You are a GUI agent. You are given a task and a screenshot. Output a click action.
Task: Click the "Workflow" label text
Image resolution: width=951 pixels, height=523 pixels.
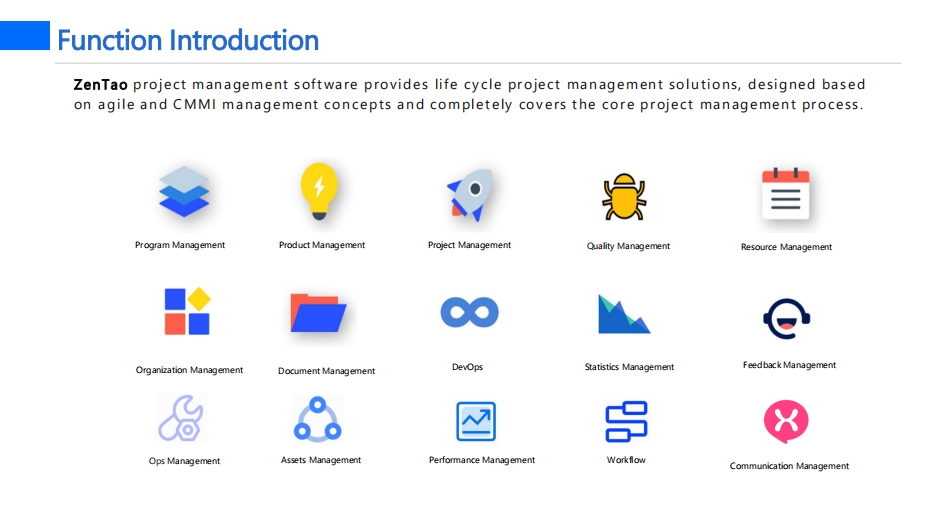point(627,460)
